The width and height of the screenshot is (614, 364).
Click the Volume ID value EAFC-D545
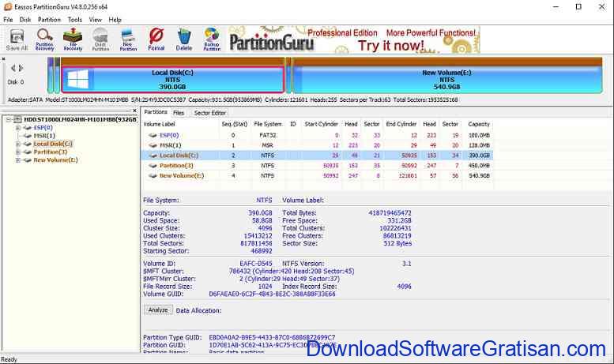[256, 264]
